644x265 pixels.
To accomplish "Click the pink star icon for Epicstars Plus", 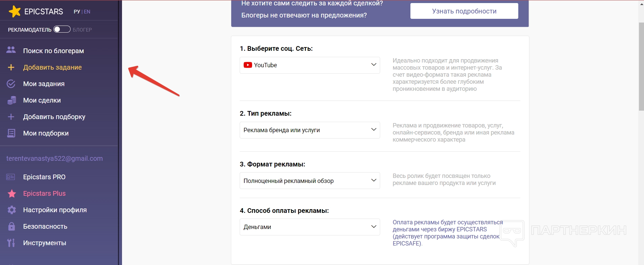I will pos(12,193).
